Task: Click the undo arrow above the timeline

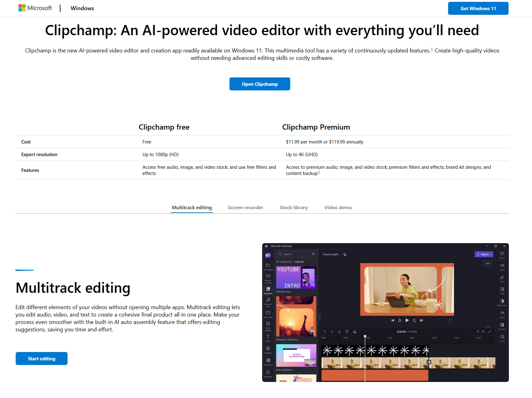Action: pos(324,332)
